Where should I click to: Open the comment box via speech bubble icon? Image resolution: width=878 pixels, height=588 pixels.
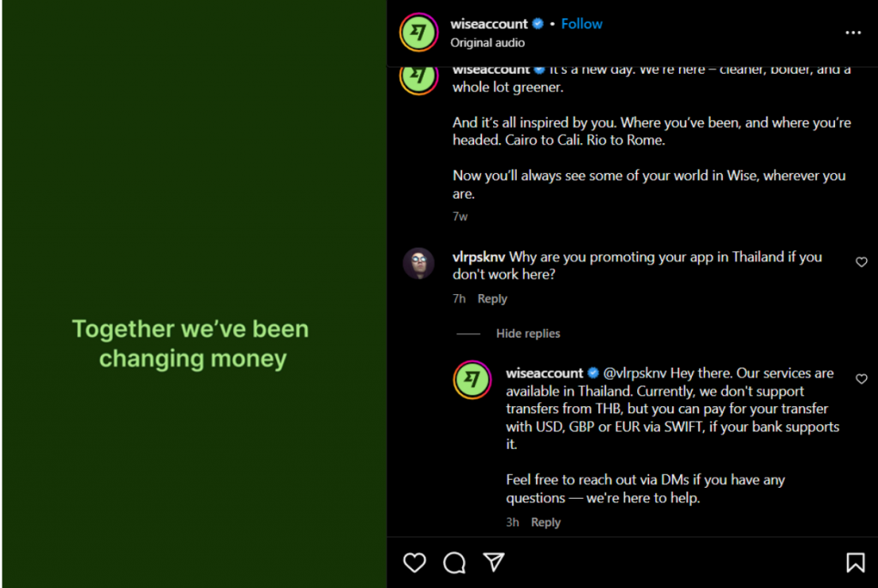click(454, 563)
